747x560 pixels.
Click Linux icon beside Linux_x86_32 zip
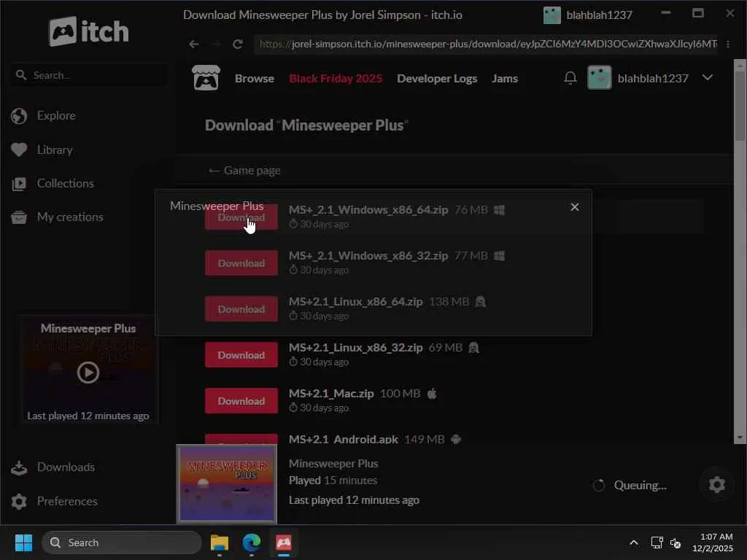click(x=473, y=348)
